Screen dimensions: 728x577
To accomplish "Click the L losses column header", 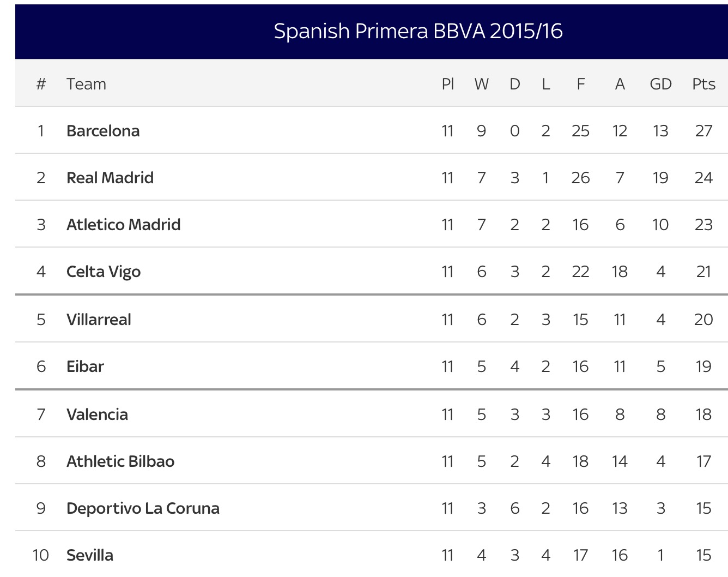I will [545, 84].
